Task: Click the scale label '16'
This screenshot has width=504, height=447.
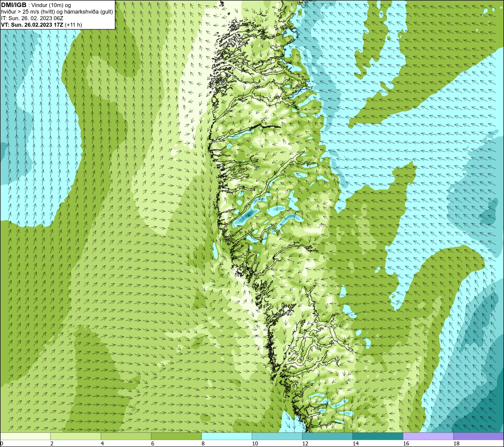Action: (406, 444)
